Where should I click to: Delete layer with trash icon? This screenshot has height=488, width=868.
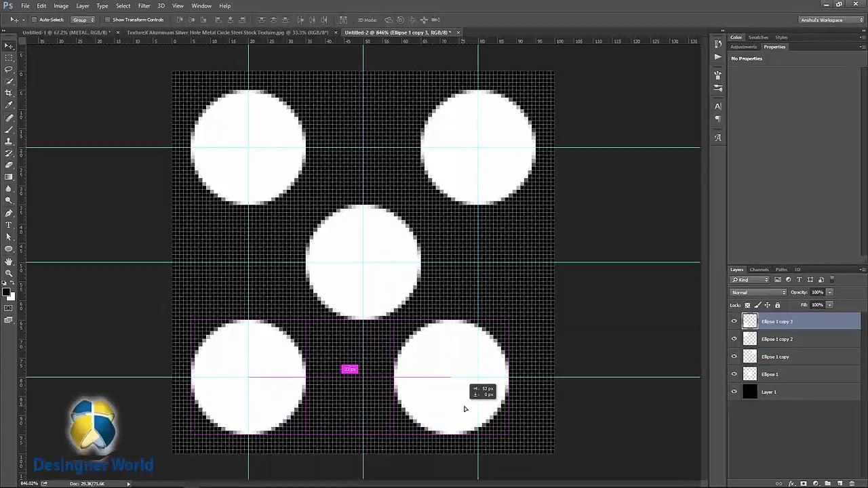click(852, 483)
